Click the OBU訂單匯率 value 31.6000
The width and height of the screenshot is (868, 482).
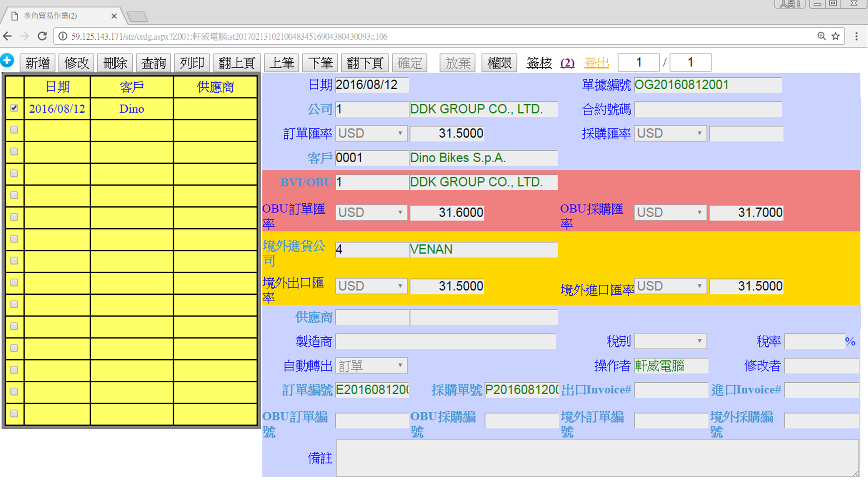pyautogui.click(x=447, y=213)
